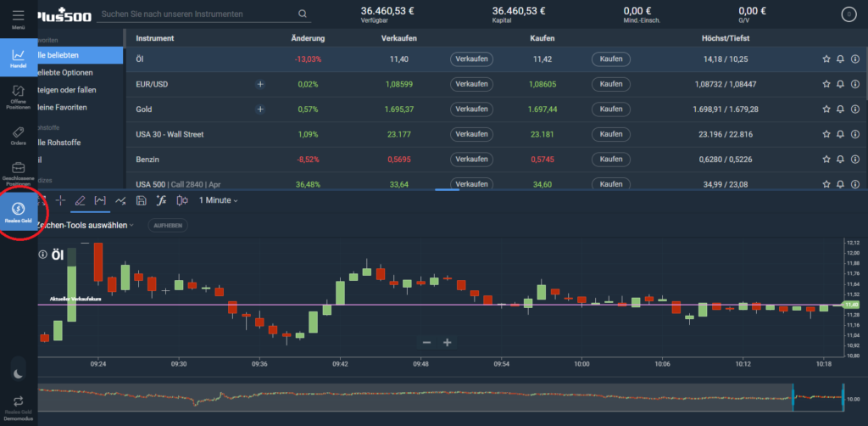Open the fx indicators icon
This screenshot has width=868, height=426.
[161, 200]
